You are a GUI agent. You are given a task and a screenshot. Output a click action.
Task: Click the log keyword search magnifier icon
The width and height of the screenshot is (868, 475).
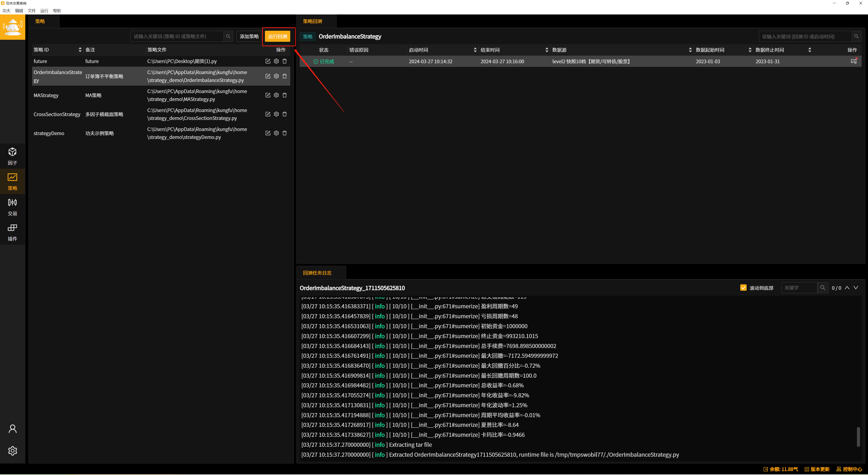(823, 288)
